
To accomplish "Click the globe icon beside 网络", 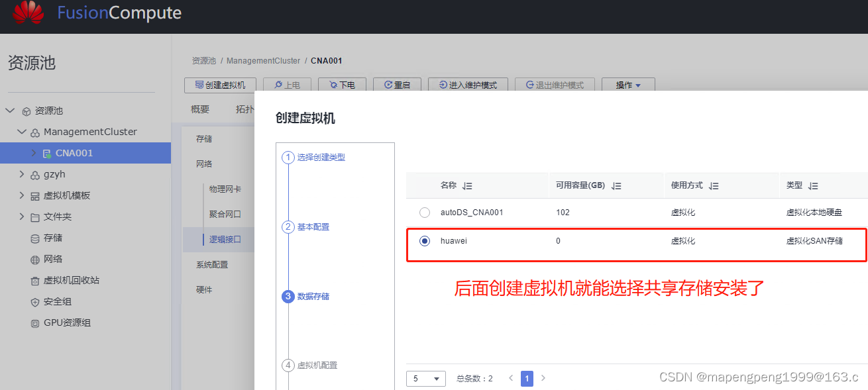I will [x=35, y=260].
